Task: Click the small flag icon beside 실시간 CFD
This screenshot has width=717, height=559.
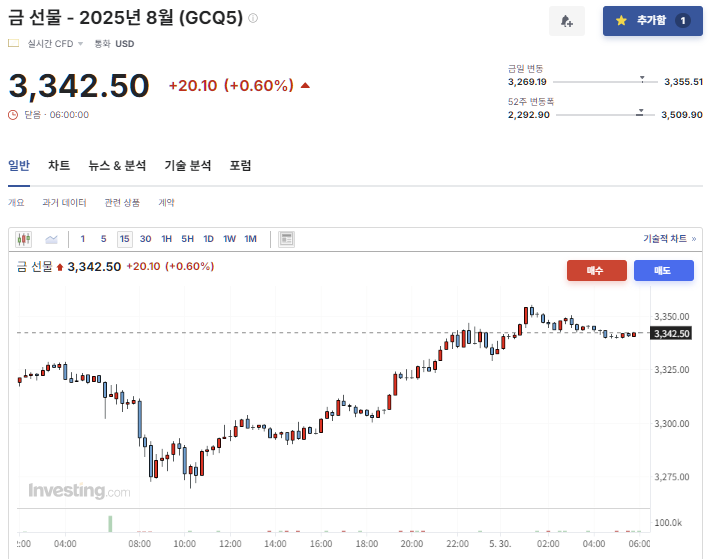Action: 14,43
